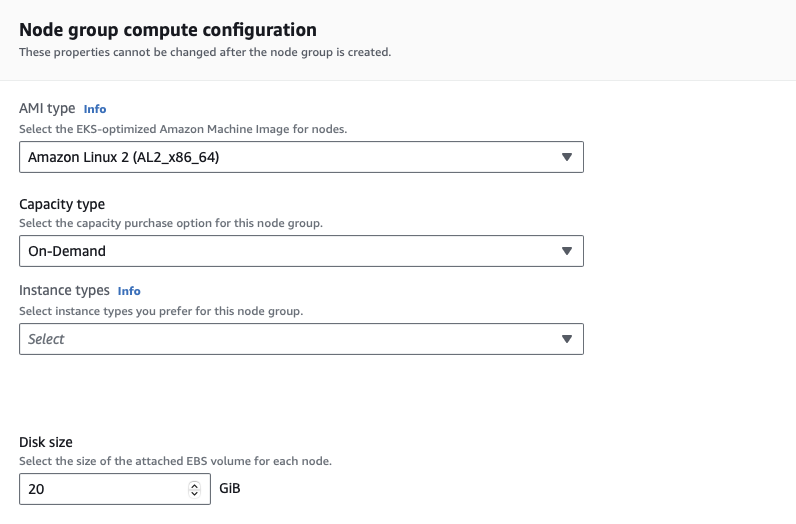The image size is (796, 524).
Task: Click the AMI type dropdown arrow
Action: (x=566, y=157)
